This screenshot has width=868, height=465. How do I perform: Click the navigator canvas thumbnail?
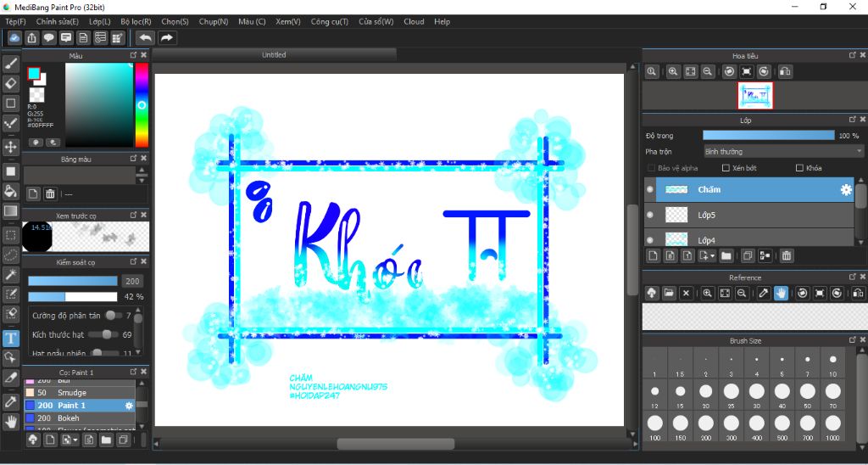tap(755, 96)
